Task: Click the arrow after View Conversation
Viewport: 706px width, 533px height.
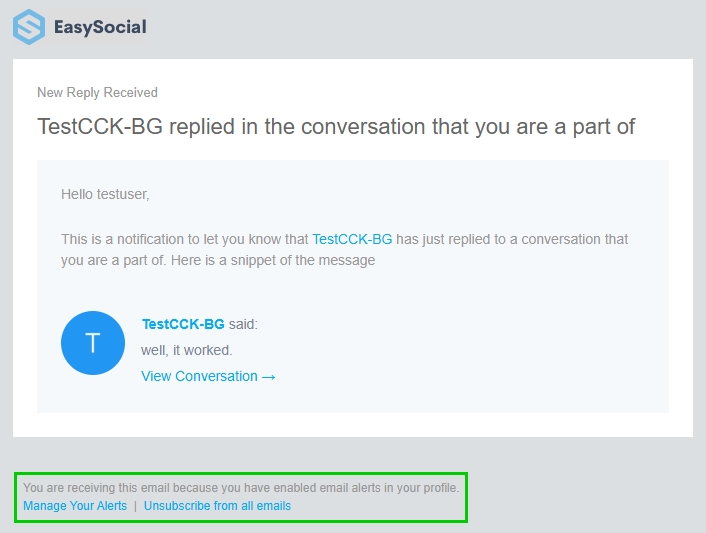Action: pos(268,377)
